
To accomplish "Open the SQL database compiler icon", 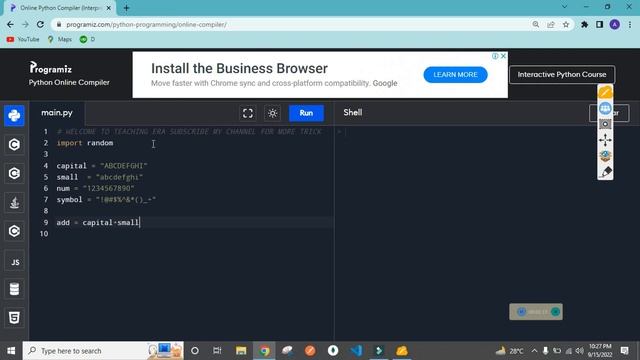I will pos(14,289).
